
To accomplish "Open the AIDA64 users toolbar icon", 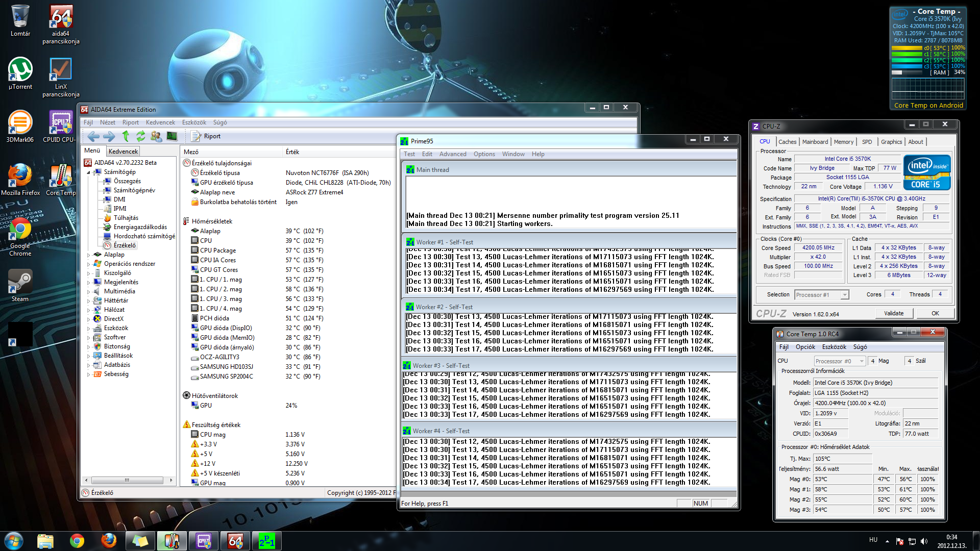I will point(156,136).
